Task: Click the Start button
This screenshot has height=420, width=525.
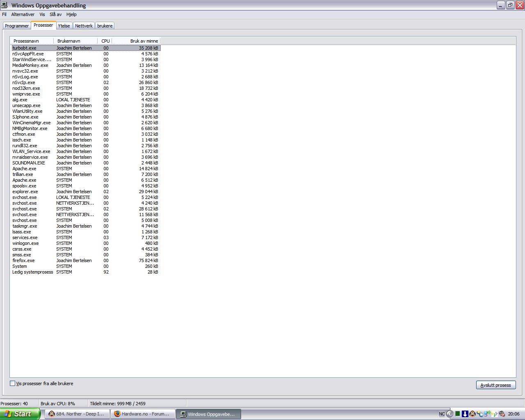Action: pyautogui.click(x=20, y=414)
